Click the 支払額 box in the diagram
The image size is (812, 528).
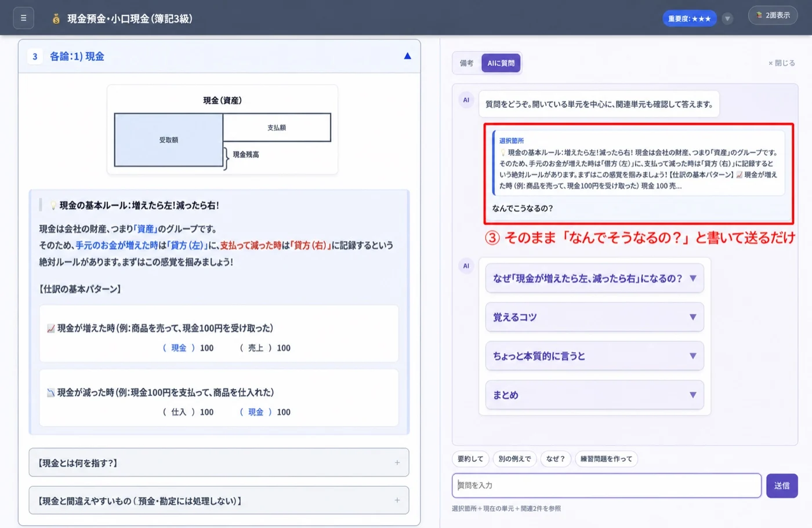277,128
